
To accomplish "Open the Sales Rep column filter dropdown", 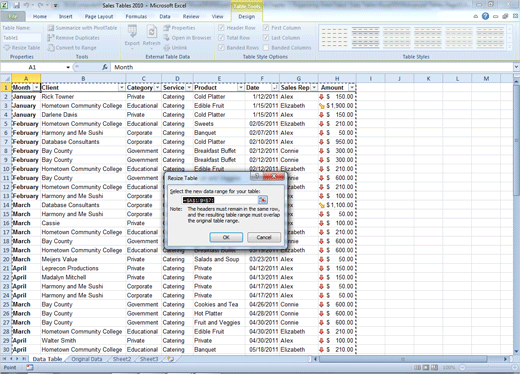I will coord(314,88).
